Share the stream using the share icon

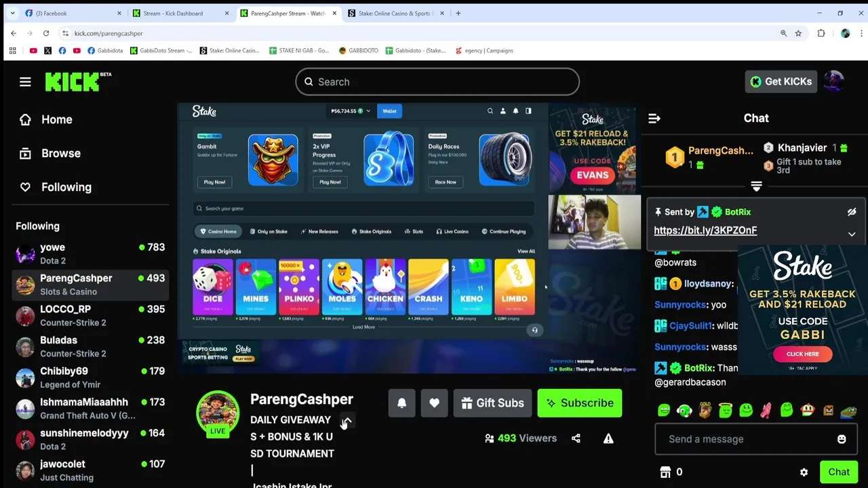coord(576,439)
